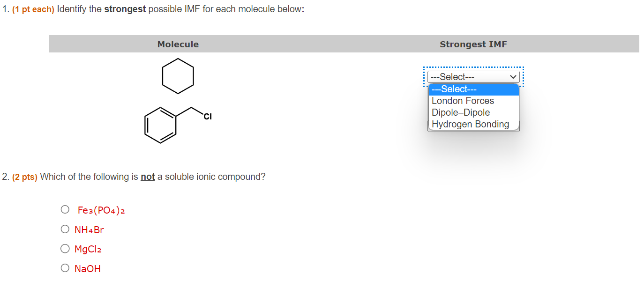Click the Cl label on the structure
This screenshot has width=644, height=281.
pos(207,117)
